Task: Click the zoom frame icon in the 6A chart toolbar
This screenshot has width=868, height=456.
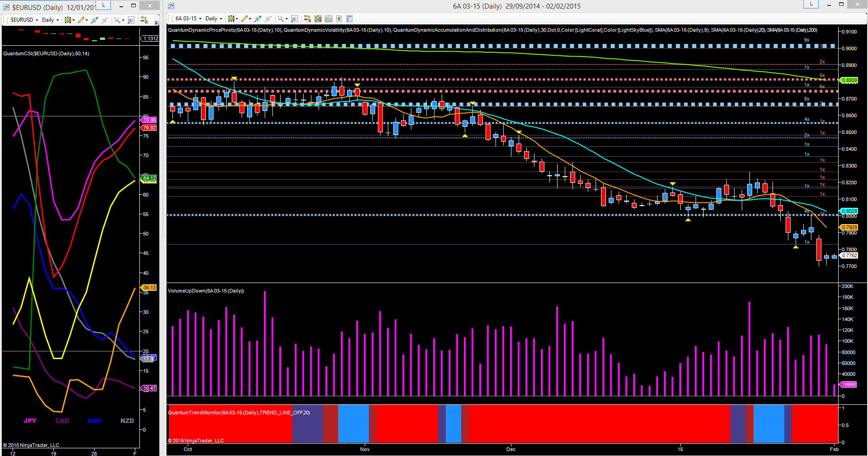Action: [294, 19]
